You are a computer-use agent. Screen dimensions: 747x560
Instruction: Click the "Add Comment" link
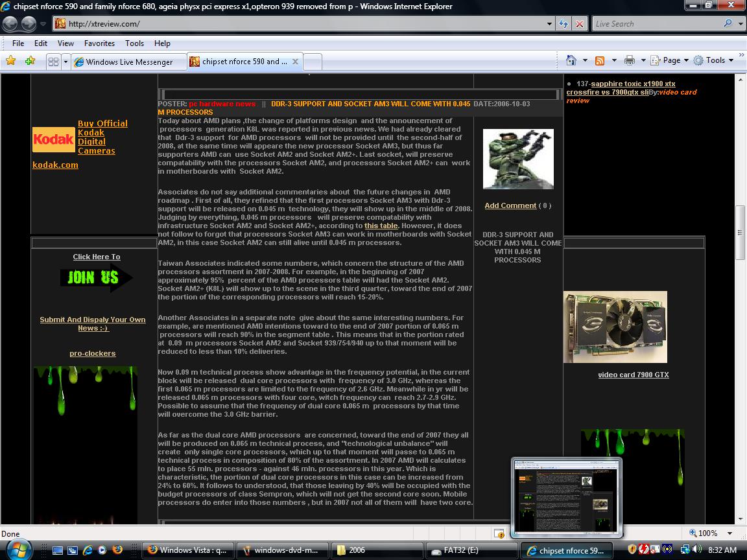[x=510, y=205]
